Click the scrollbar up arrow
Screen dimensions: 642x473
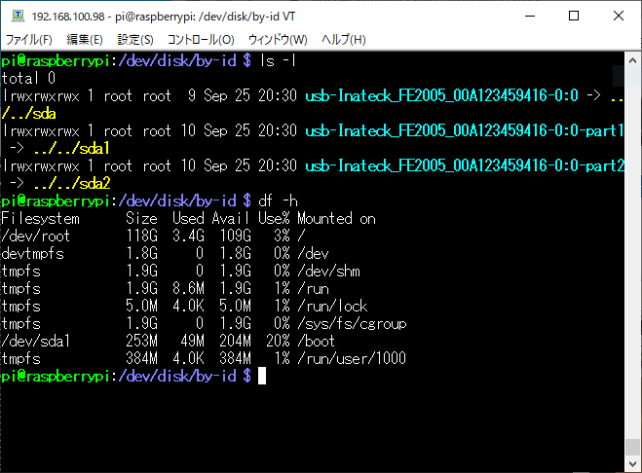[632, 61]
